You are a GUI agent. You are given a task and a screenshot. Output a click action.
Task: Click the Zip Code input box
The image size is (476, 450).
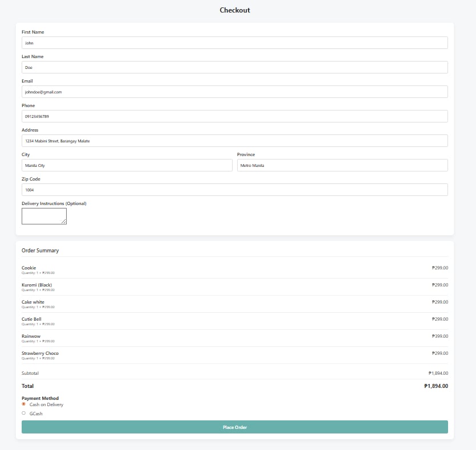coord(234,190)
